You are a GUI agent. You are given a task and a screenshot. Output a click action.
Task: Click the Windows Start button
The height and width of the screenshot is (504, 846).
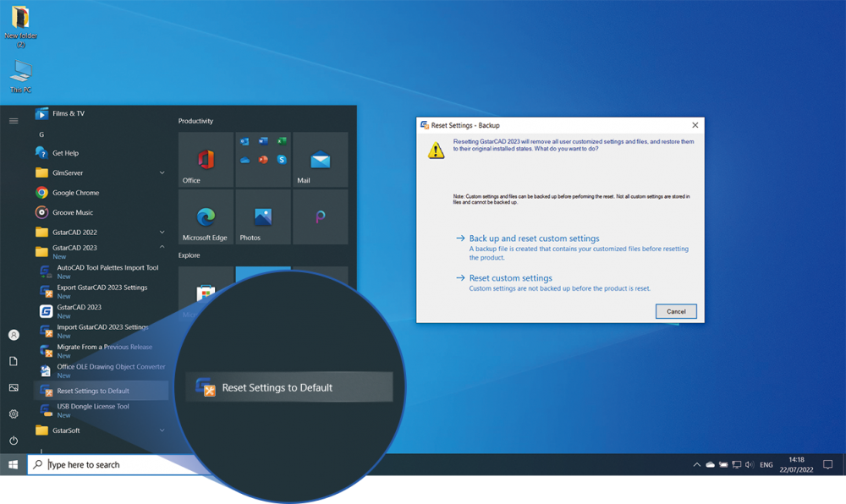point(14,464)
